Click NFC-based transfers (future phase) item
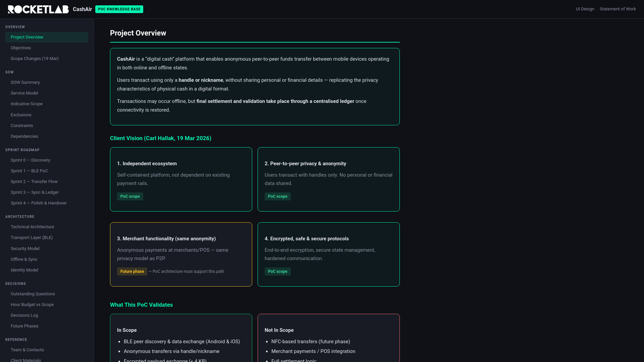Image resolution: width=644 pixels, height=362 pixels. point(311,342)
